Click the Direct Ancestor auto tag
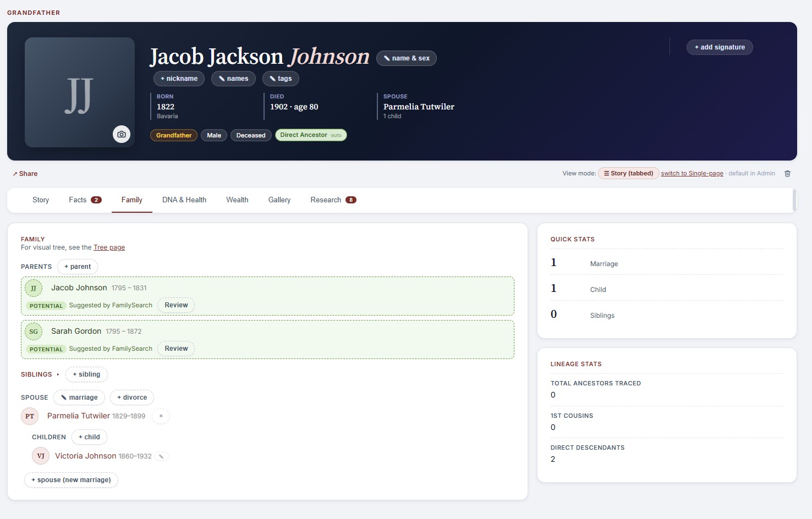Screen dimensions: 812x519 pos(311,135)
